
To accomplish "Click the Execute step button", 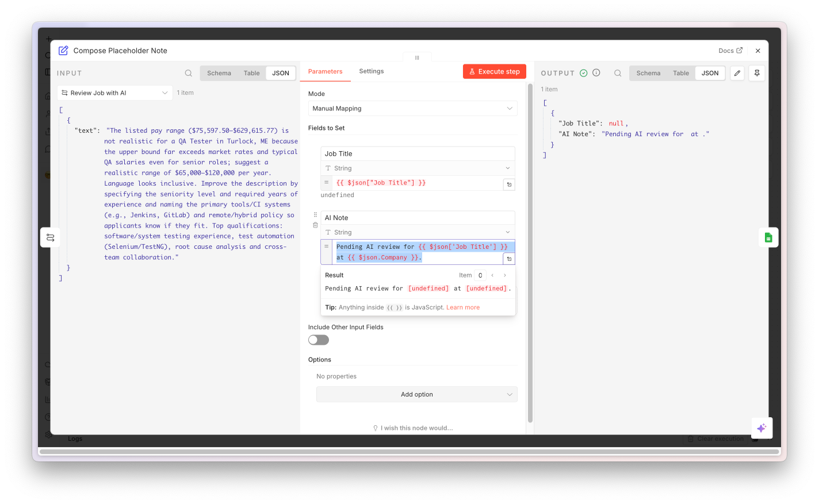I will [495, 71].
